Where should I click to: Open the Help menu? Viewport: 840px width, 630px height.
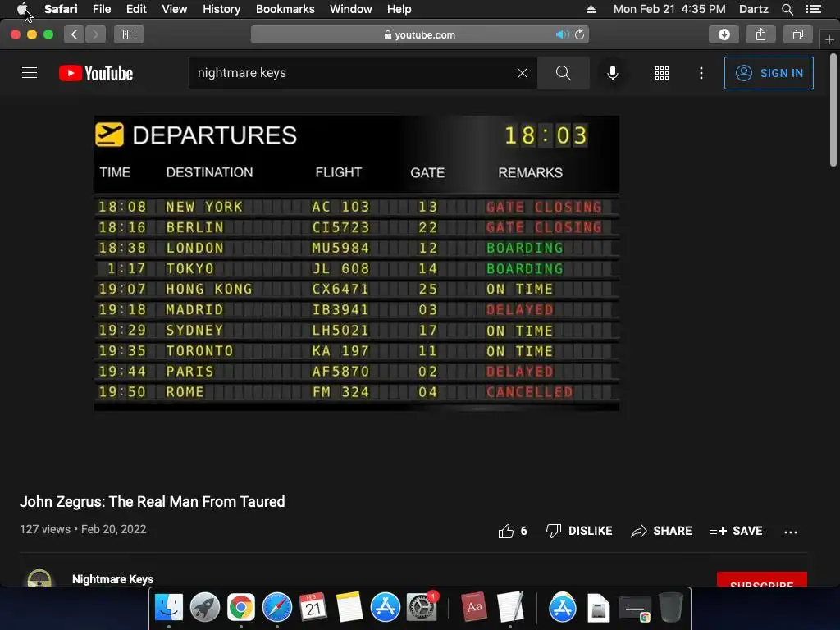pos(399,9)
